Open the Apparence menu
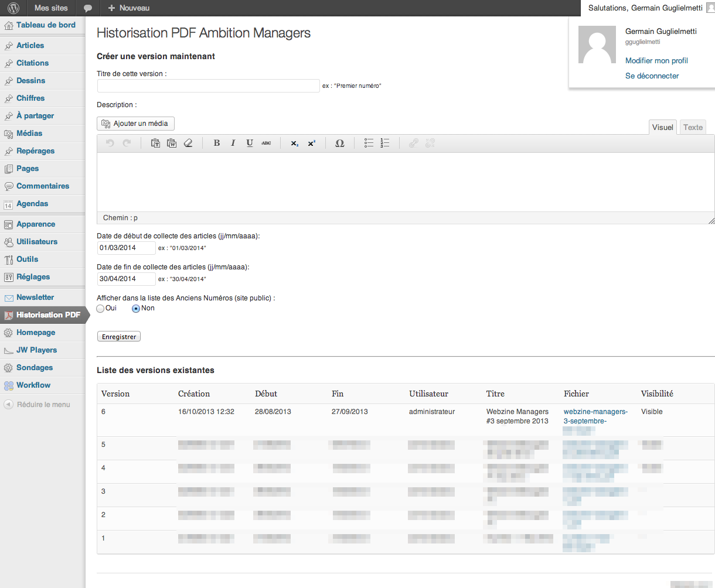Image resolution: width=715 pixels, height=588 pixels. (42, 224)
